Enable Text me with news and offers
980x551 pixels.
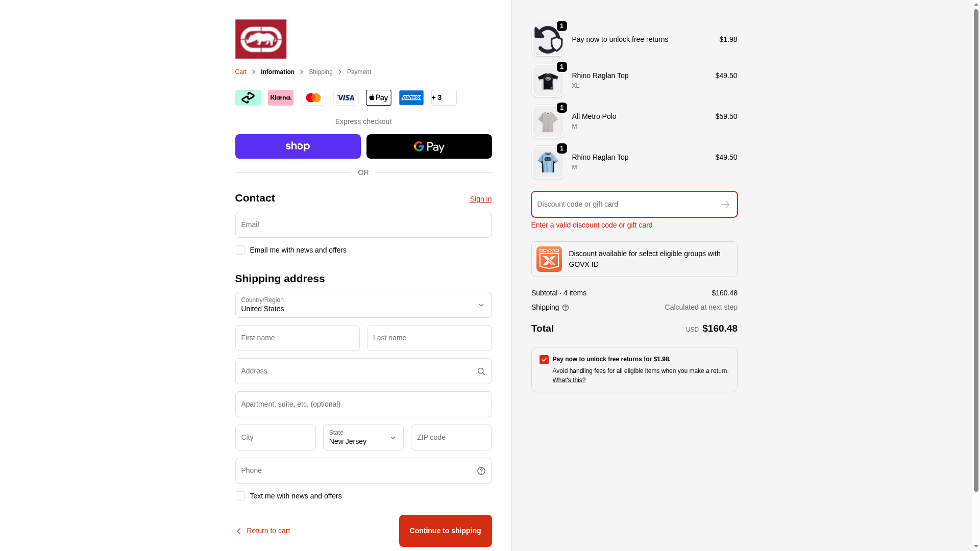[240, 496]
